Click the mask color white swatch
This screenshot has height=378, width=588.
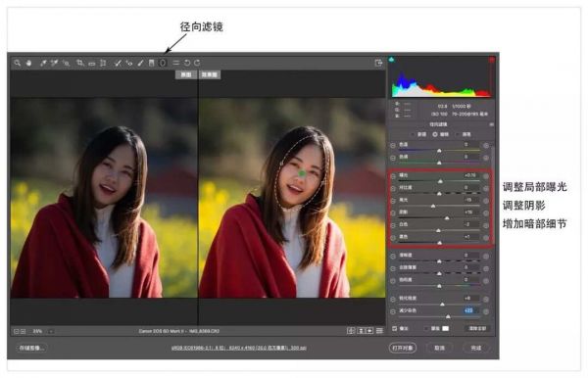[x=445, y=328]
